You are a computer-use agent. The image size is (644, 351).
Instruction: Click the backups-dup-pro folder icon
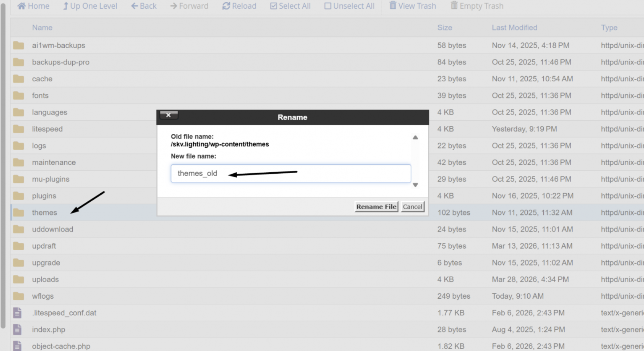[19, 62]
